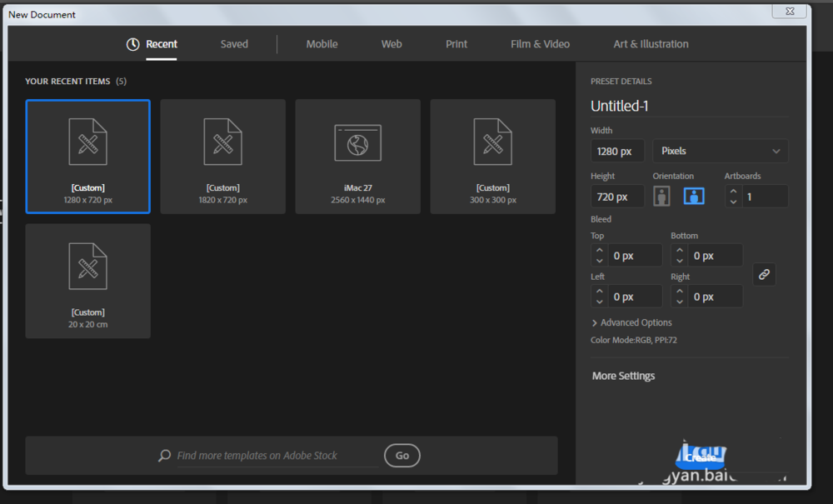Image resolution: width=833 pixels, height=504 pixels.
Task: Click the Bottom bleed value field
Action: 715,256
